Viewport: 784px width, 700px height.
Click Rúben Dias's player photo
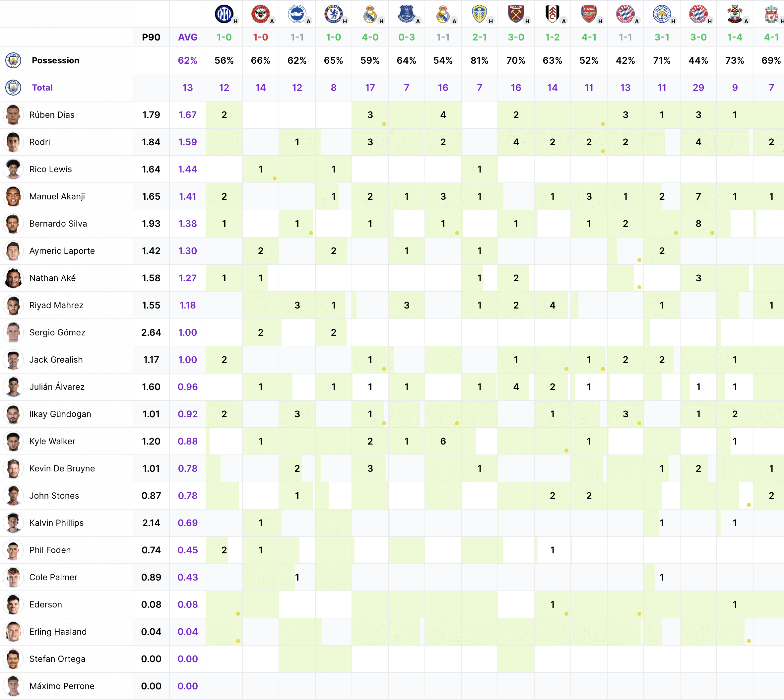coord(13,114)
